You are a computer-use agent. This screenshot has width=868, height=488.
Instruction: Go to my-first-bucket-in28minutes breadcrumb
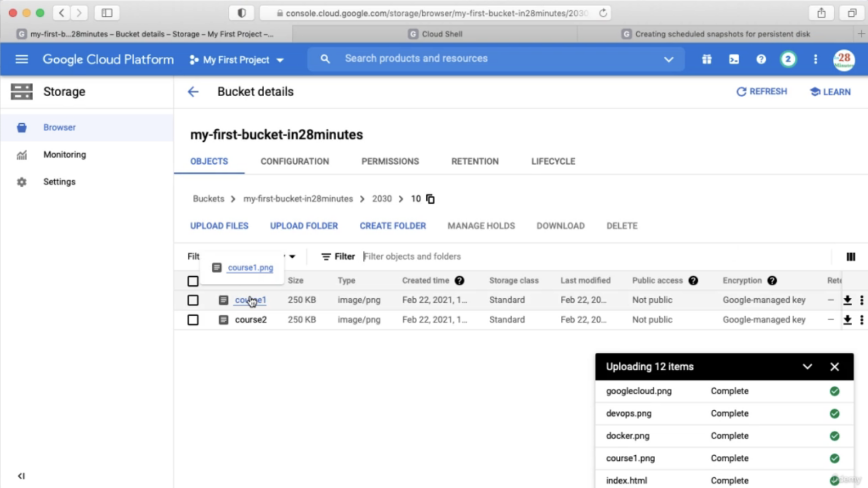coord(298,198)
